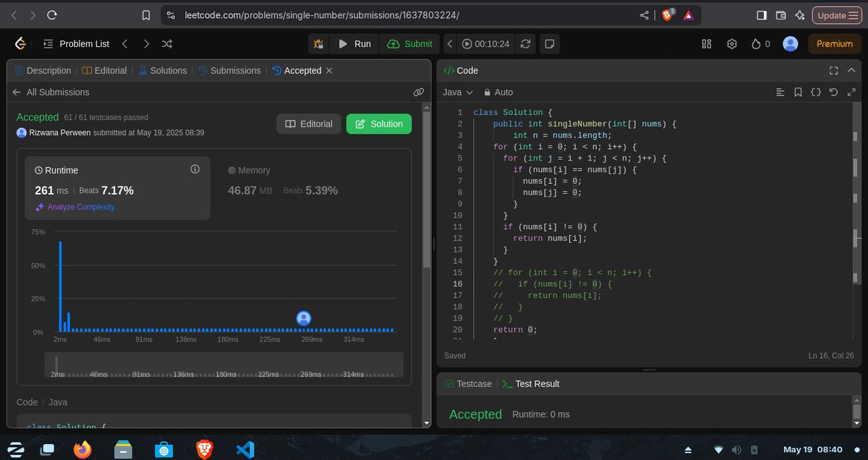This screenshot has height=460, width=868.
Task: Open the Zorin start menu
Action: pos(15,449)
